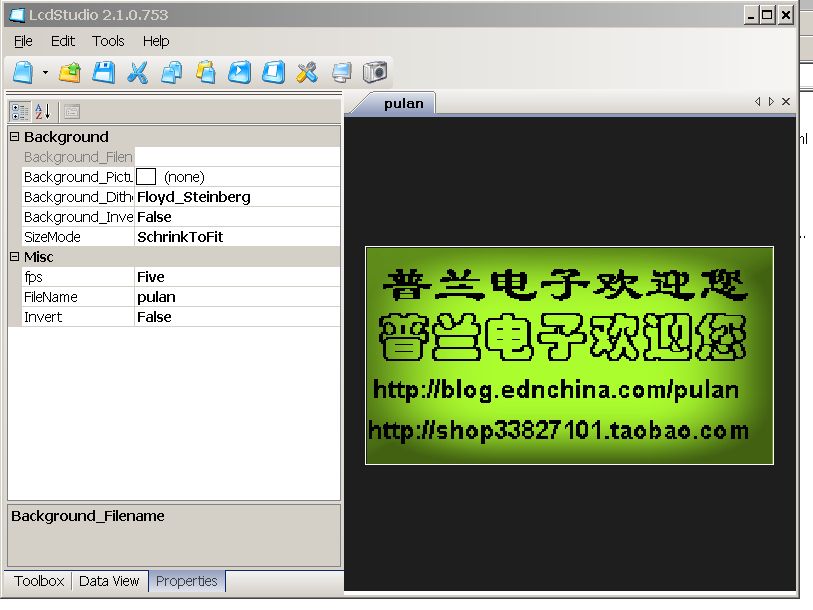Click the FileName pulan value field
Image resolution: width=813 pixels, height=610 pixels.
[237, 297]
